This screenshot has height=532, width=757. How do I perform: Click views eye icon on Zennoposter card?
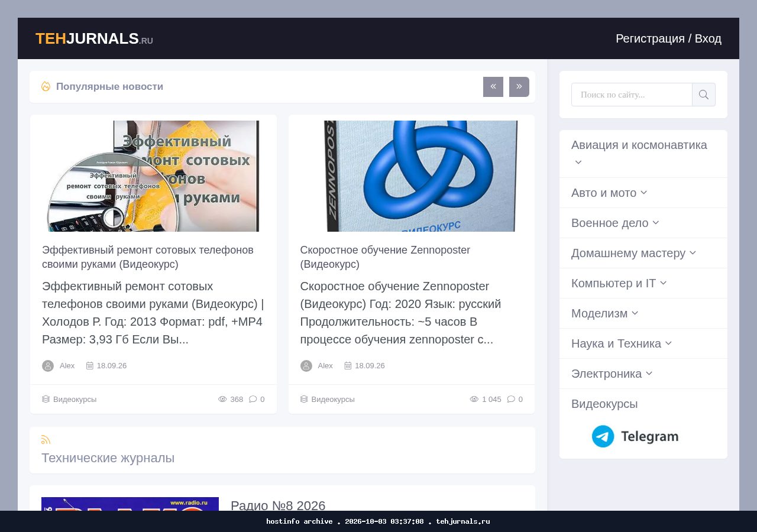click(x=474, y=399)
